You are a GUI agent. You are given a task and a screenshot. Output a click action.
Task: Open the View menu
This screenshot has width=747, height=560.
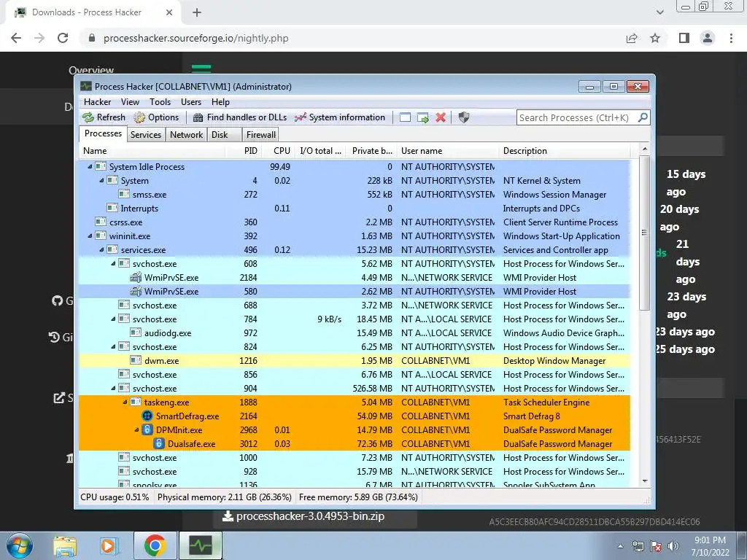pos(130,102)
